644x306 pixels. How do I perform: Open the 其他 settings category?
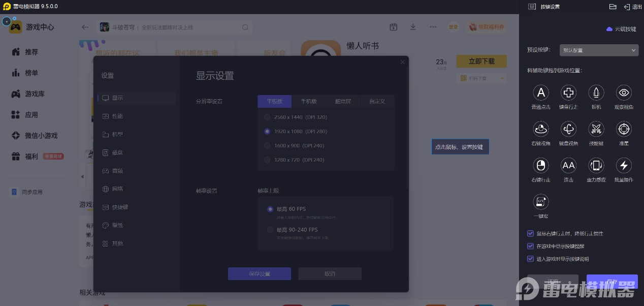pyautogui.click(x=137, y=243)
